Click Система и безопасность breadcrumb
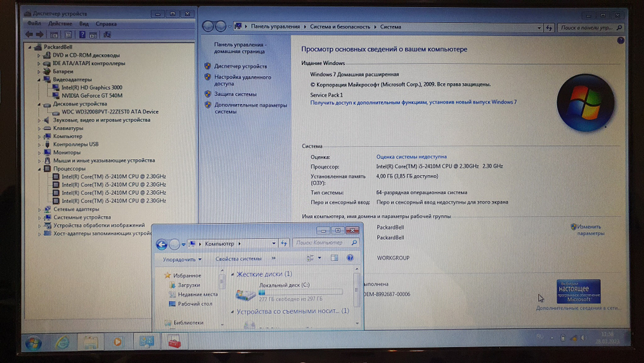Screen dimensions: 644x363 (x=339, y=26)
